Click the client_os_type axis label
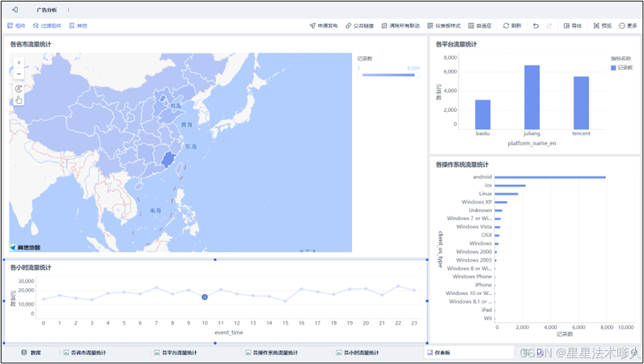Image resolution: width=644 pixels, height=364 pixels. [x=440, y=249]
